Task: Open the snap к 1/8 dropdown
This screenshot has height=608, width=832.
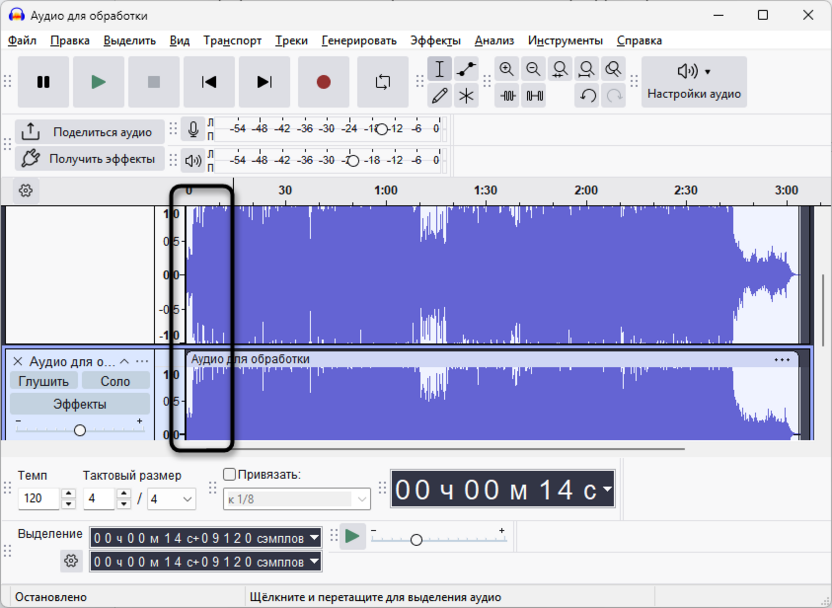Action: click(x=297, y=499)
